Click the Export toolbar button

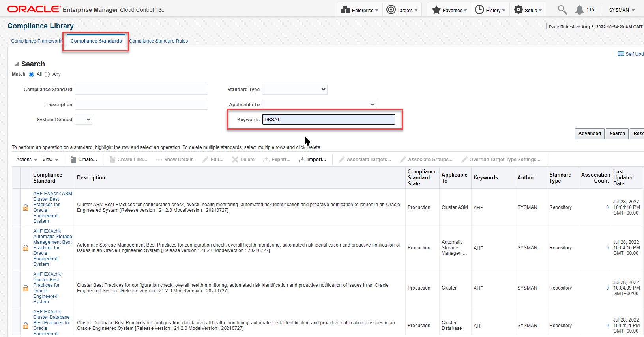277,160
